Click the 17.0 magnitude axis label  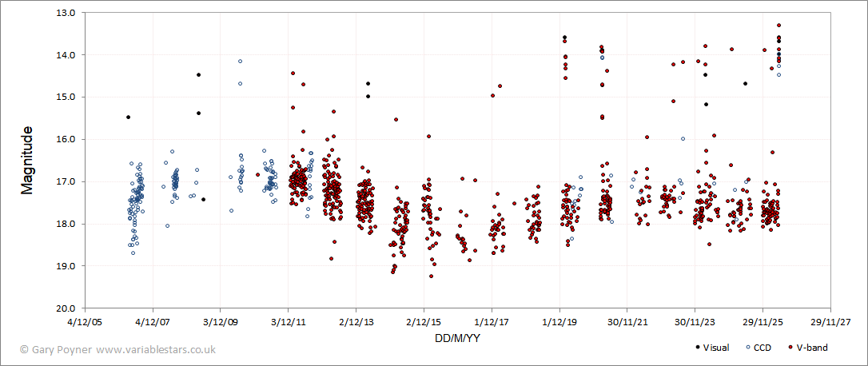[x=71, y=181]
